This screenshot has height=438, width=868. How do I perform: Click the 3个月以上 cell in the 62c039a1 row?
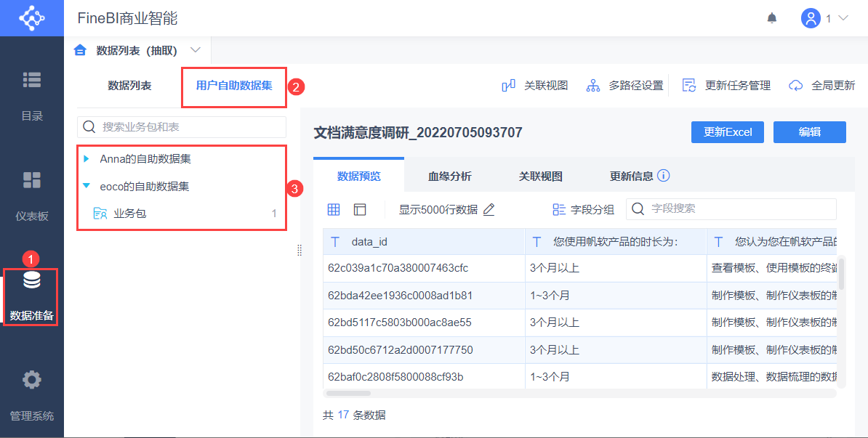coord(616,268)
